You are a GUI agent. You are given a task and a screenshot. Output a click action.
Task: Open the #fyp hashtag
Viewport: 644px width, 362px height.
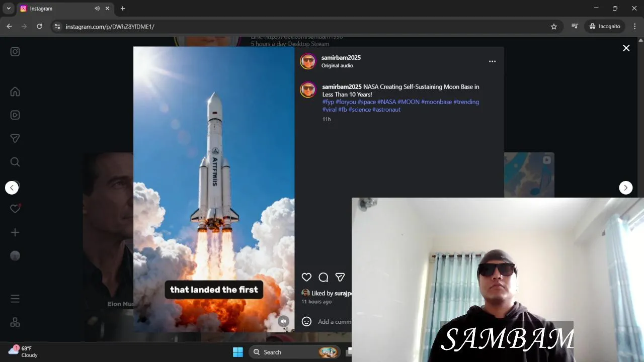pos(328,102)
